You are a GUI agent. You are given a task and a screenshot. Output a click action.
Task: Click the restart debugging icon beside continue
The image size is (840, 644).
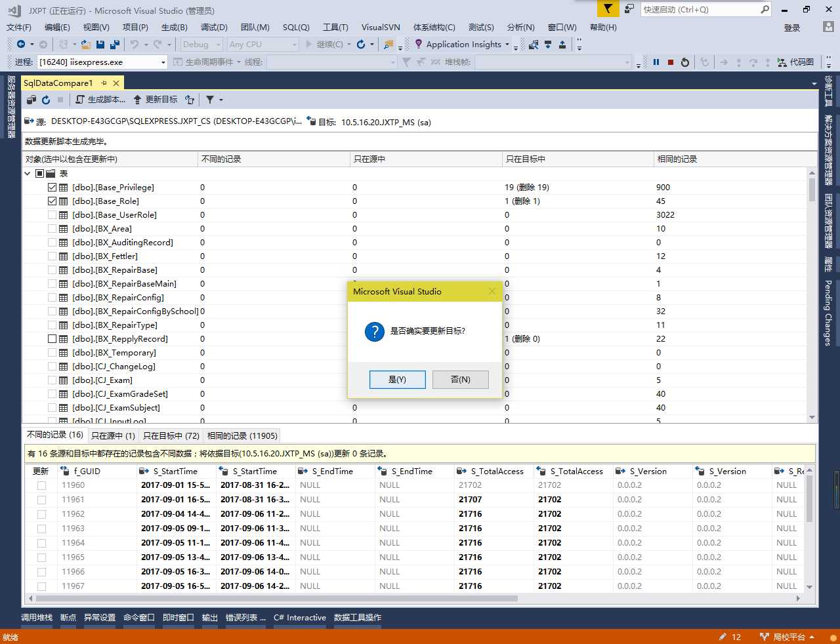click(361, 44)
